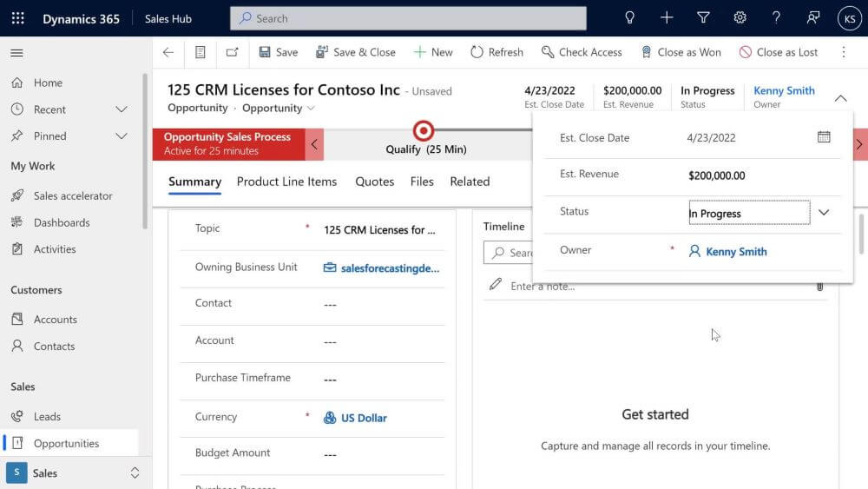
Task: Click the global Search box
Action: (408, 18)
